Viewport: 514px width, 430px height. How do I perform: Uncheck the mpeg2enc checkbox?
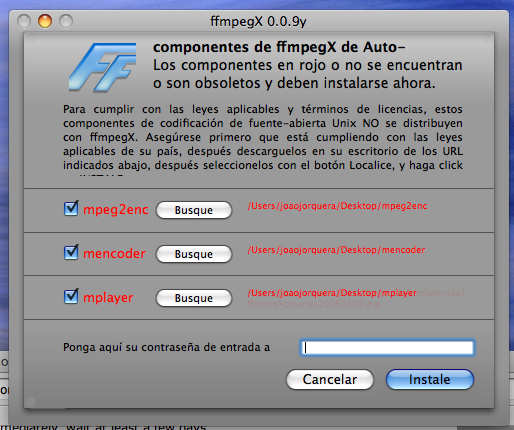(x=71, y=209)
